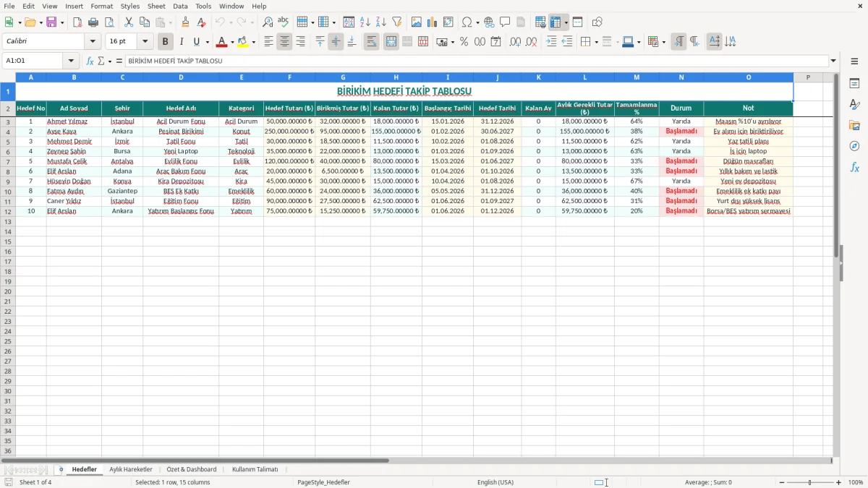Sort ascending
The width and height of the screenshot is (868, 488).
(x=365, y=22)
